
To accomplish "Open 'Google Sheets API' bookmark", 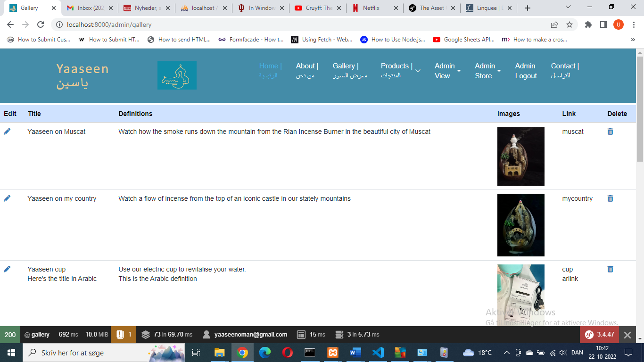I will tap(463, 40).
